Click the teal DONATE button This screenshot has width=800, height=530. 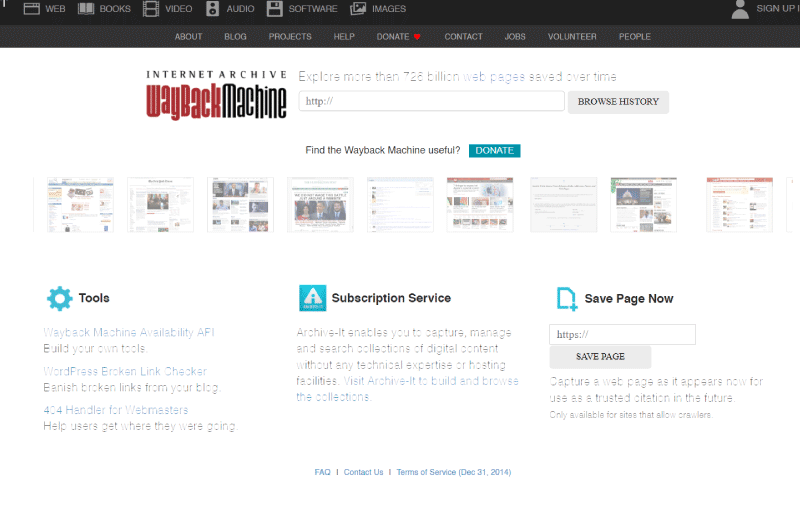(494, 150)
